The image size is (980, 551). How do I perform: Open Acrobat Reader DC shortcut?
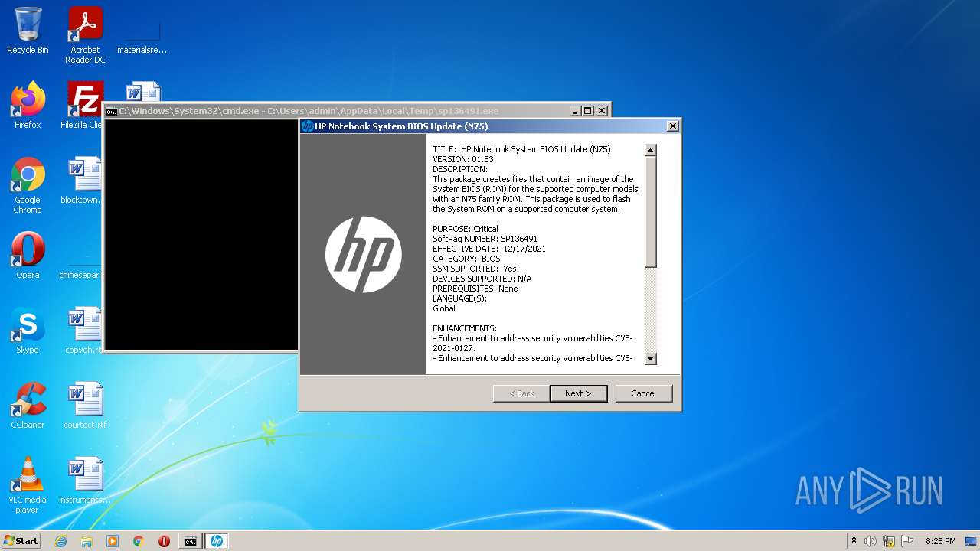[x=85, y=35]
